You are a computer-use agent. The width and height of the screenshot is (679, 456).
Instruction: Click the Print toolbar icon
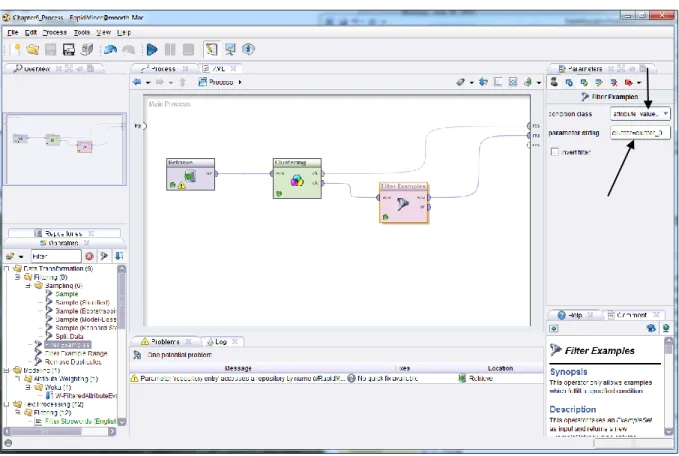(87, 49)
